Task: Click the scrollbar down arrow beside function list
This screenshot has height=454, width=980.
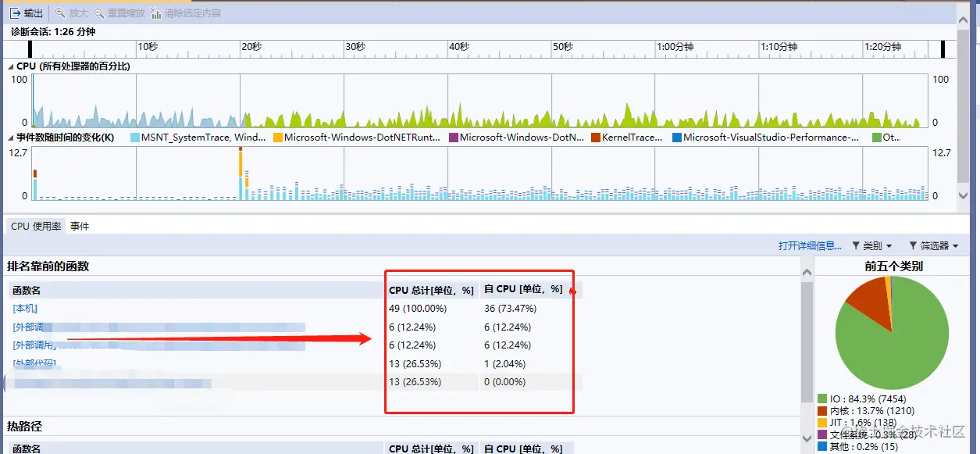Action: click(x=807, y=439)
